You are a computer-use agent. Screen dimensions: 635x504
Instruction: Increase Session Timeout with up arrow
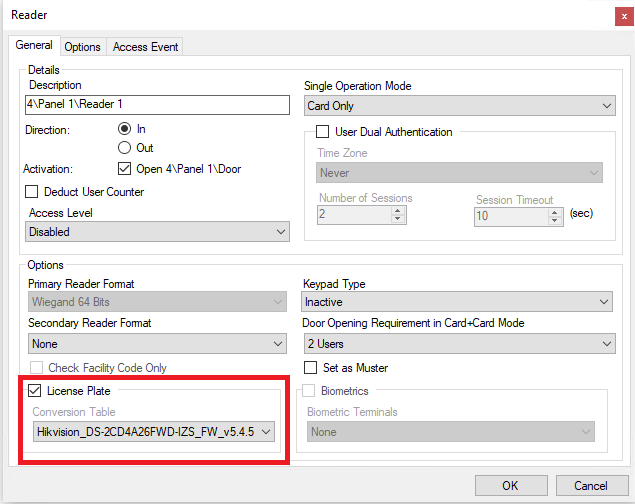[554, 212]
